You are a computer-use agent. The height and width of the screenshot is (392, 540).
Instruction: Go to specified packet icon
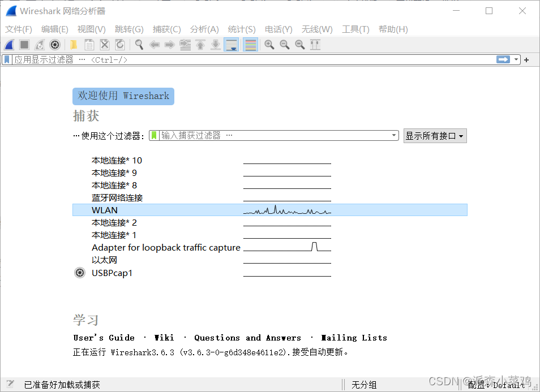pos(185,45)
